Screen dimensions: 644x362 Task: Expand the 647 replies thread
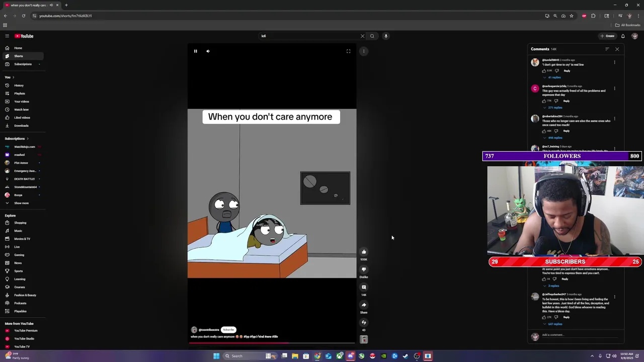coord(553,324)
